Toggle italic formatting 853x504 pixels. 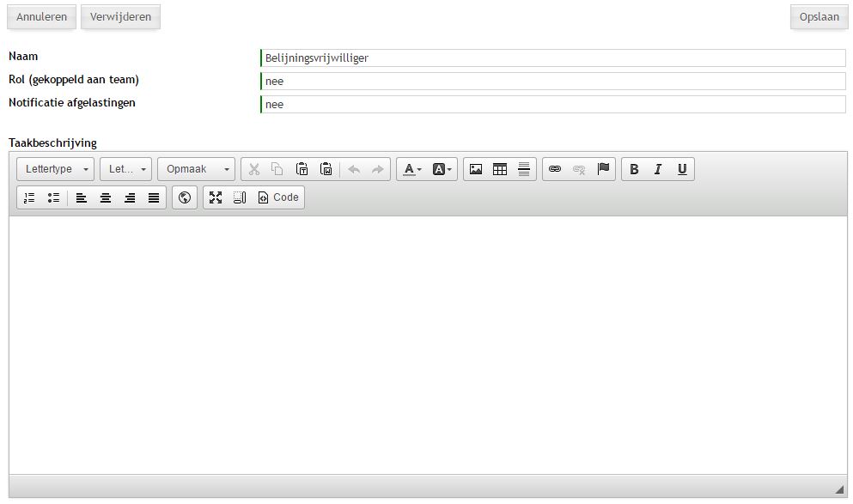(658, 169)
